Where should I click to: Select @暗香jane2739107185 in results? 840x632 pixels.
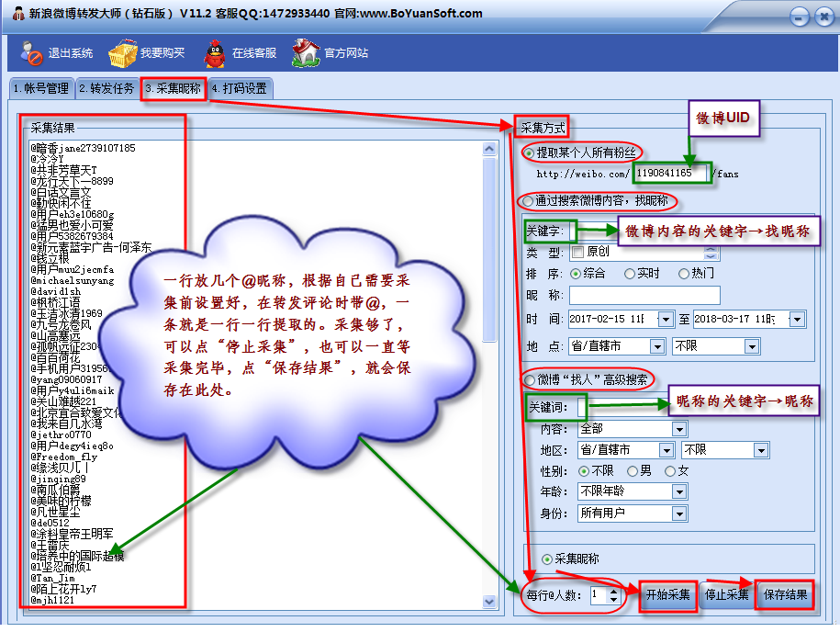pos(83,148)
